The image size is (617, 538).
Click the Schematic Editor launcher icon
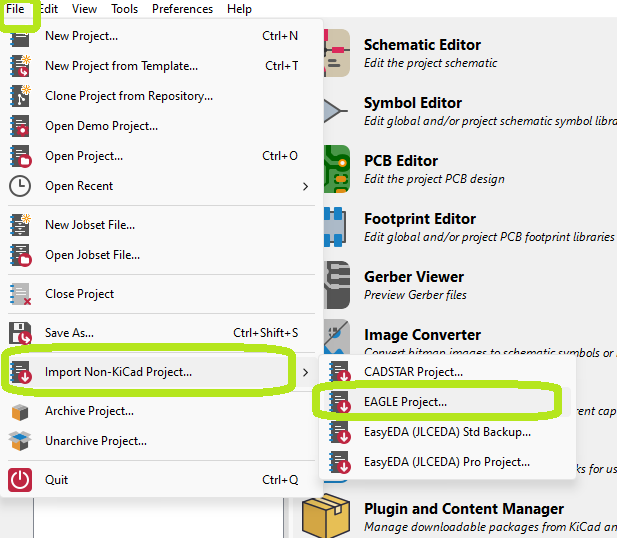335,53
